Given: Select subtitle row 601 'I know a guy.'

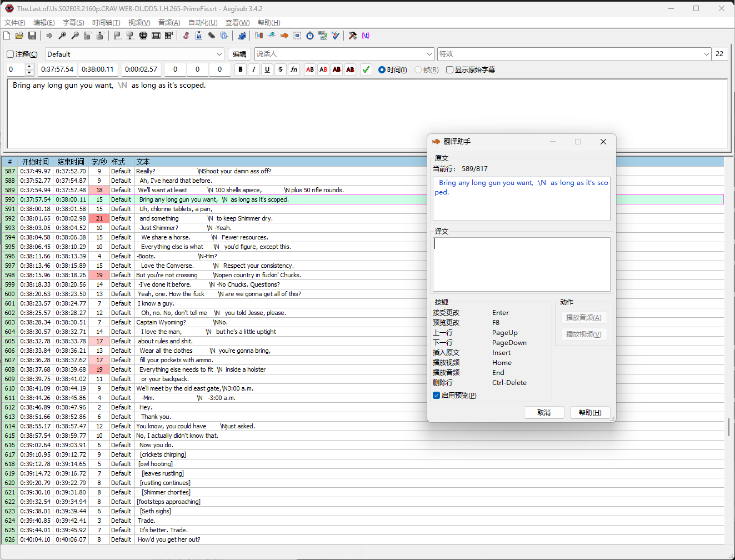Looking at the screenshot, I should click(363, 303).
